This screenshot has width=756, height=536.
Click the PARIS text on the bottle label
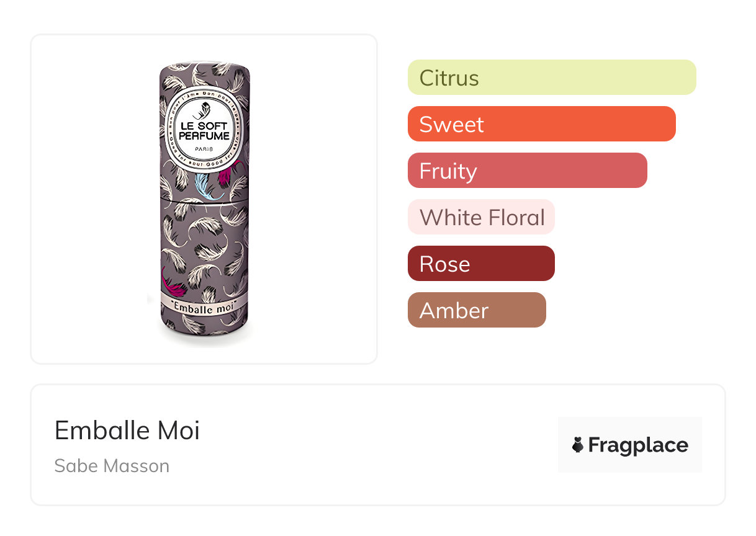pyautogui.click(x=204, y=150)
